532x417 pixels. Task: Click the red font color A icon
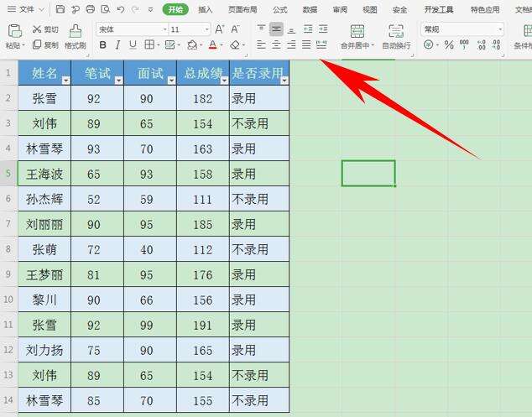pos(213,44)
